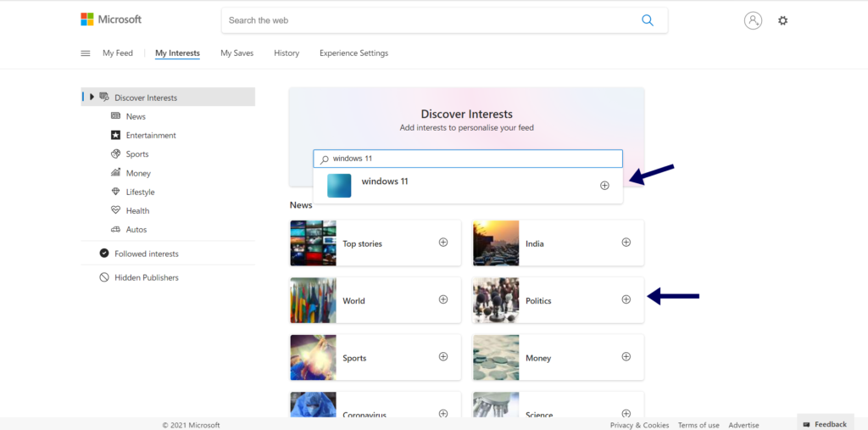
Task: Switch to the My Feed tab
Action: (118, 53)
